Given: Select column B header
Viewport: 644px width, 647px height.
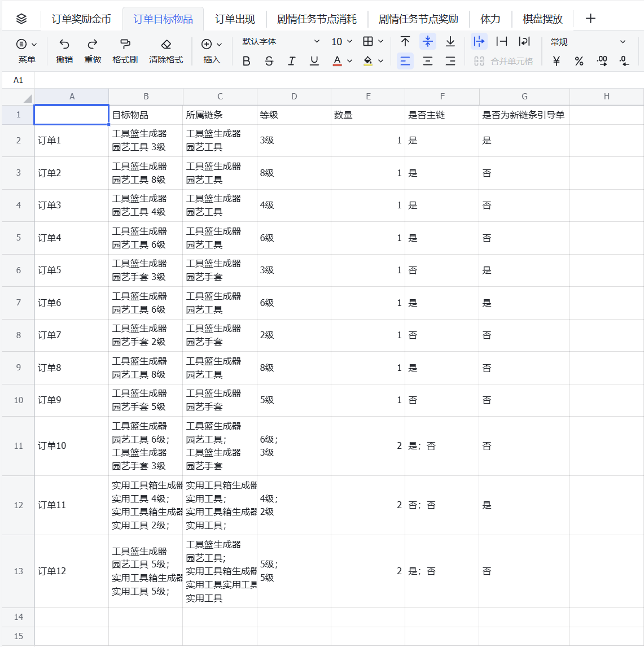Looking at the screenshot, I should (x=146, y=97).
